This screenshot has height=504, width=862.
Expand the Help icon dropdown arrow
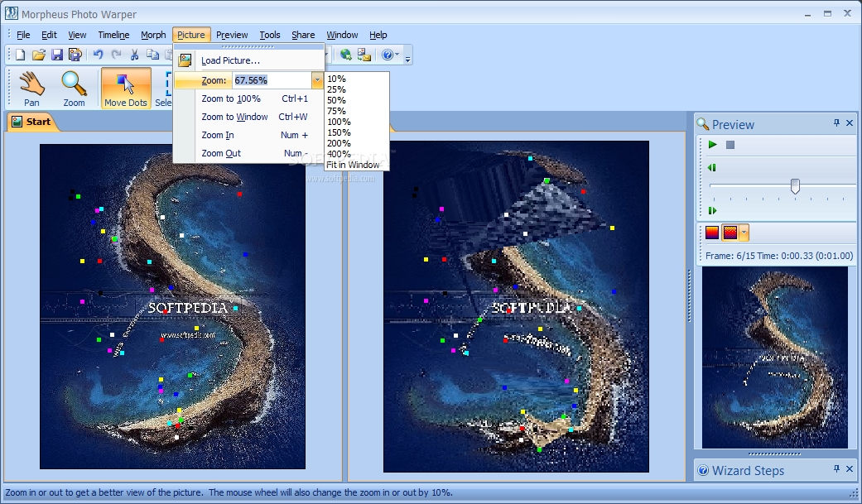pyautogui.click(x=397, y=55)
